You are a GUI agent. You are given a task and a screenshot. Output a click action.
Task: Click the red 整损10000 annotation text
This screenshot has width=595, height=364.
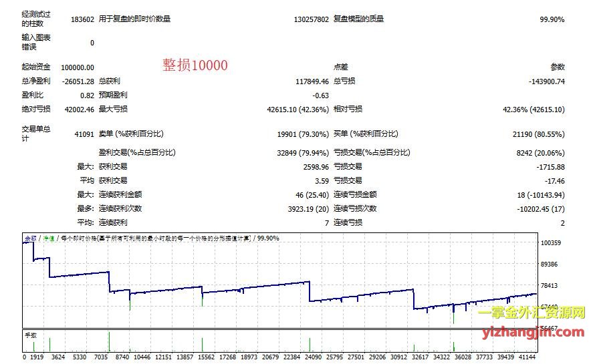(195, 65)
